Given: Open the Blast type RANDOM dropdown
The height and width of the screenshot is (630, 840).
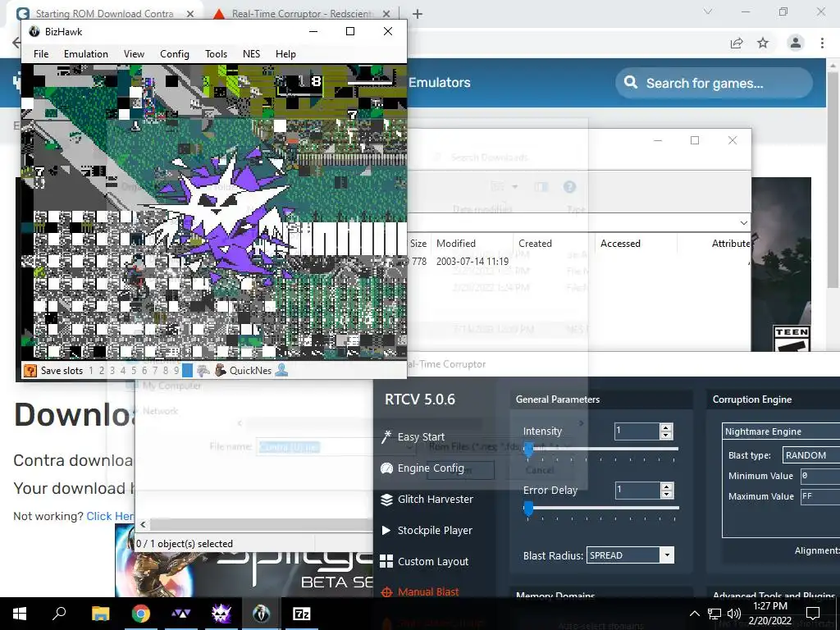Looking at the screenshot, I should point(811,454).
